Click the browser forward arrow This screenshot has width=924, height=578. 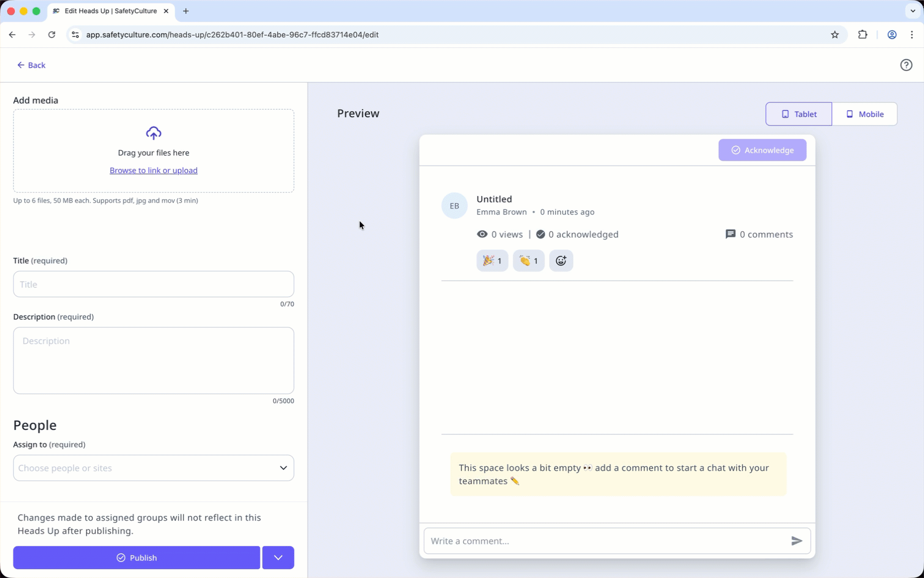pyautogui.click(x=32, y=35)
